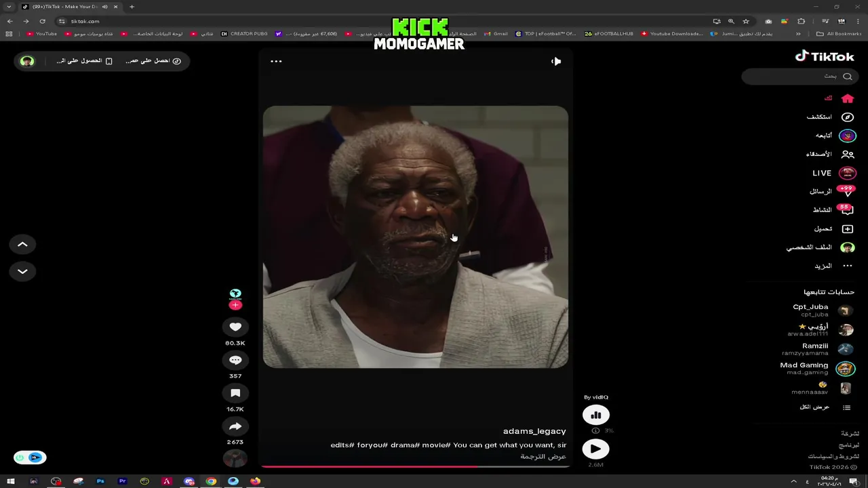The image size is (868, 488).
Task: Open the creator avatar above the like button
Action: coord(235,294)
